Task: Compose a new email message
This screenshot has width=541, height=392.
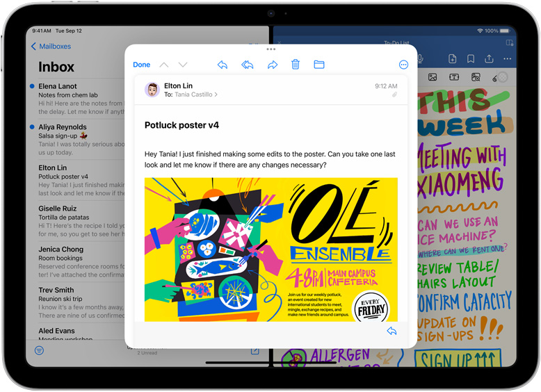Action: coord(255,350)
